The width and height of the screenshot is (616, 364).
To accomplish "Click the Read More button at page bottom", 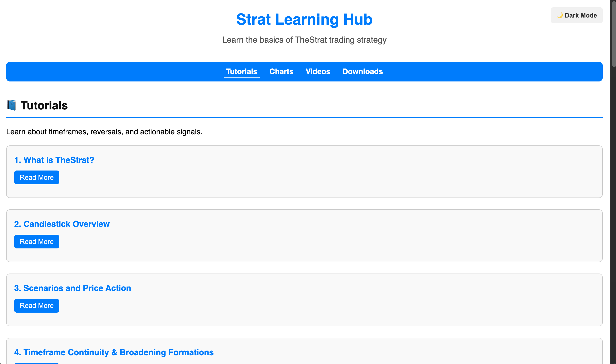I will point(36,363).
